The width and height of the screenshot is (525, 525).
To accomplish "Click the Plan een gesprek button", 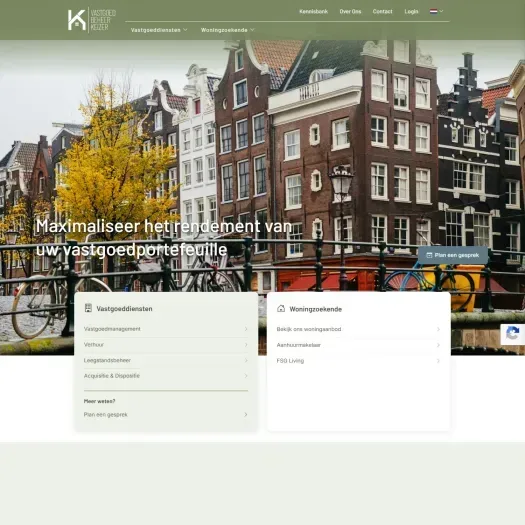I will click(x=453, y=255).
